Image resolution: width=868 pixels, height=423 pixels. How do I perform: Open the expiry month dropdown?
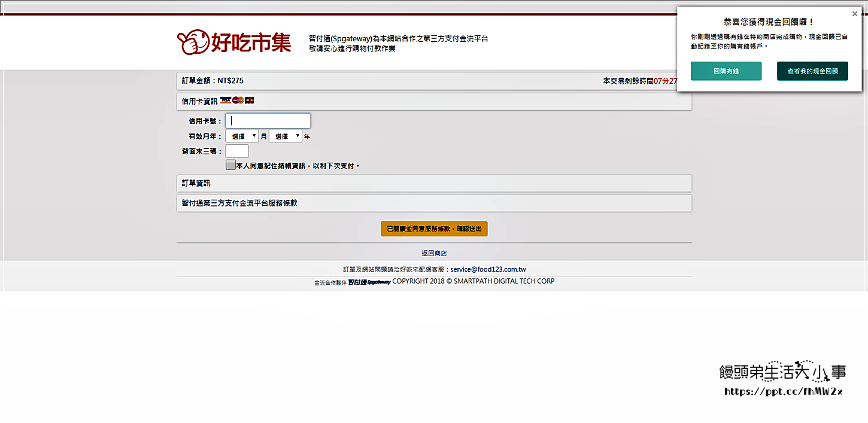pos(242,136)
